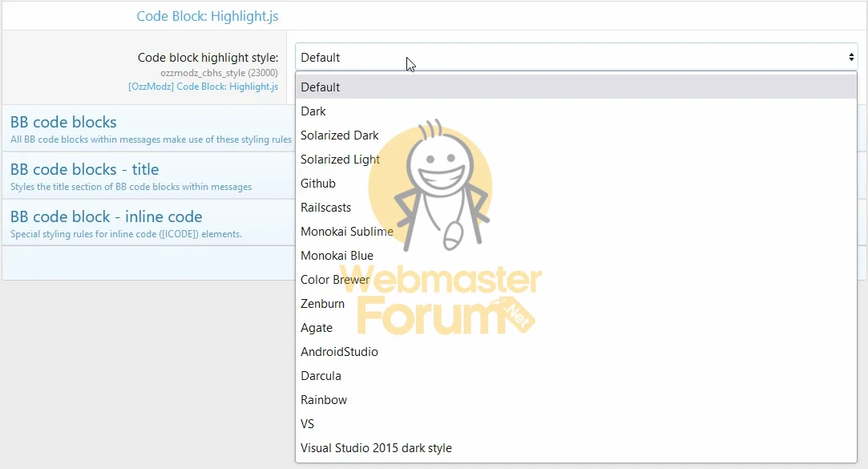The width and height of the screenshot is (868, 469).
Task: Choose the Dark highlight style
Action: (x=576, y=111)
